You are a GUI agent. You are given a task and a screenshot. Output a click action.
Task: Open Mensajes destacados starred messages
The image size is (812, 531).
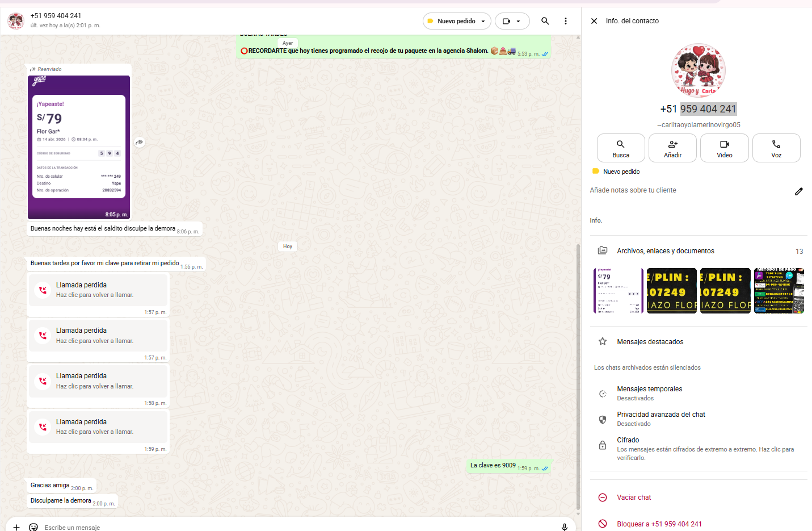click(x=650, y=342)
